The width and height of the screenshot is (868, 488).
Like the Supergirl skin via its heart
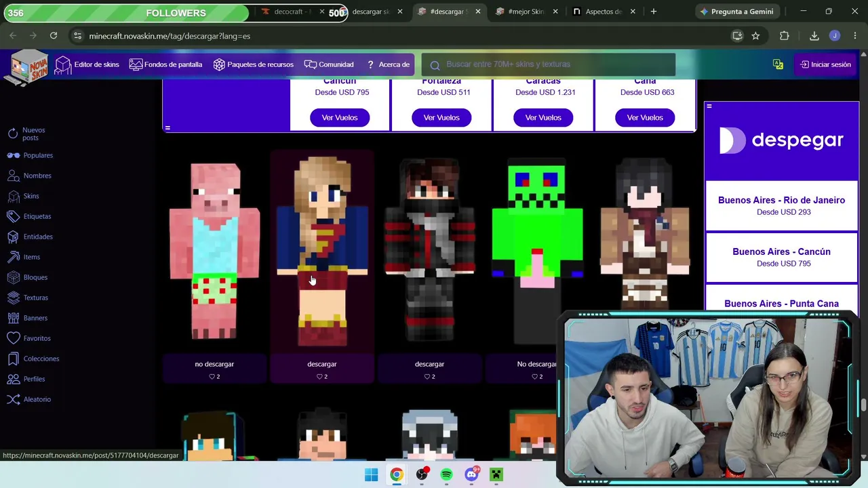[319, 377]
